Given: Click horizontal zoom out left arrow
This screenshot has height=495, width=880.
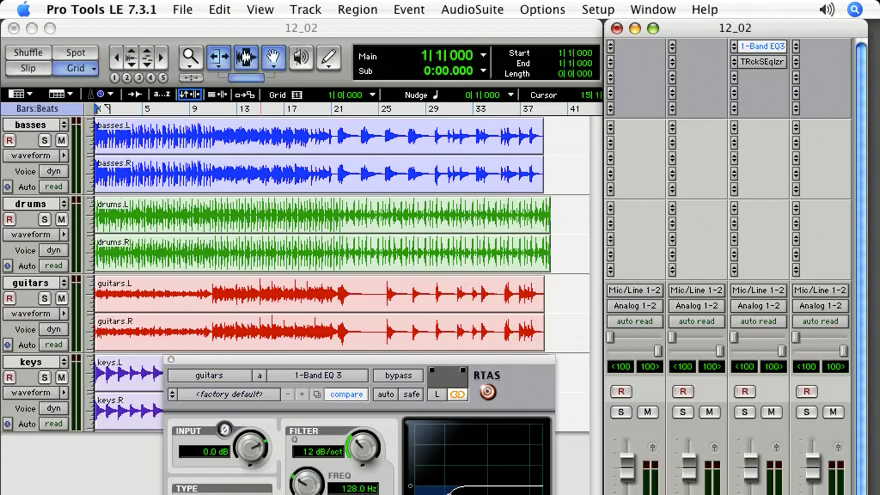Looking at the screenshot, I should (x=116, y=57).
